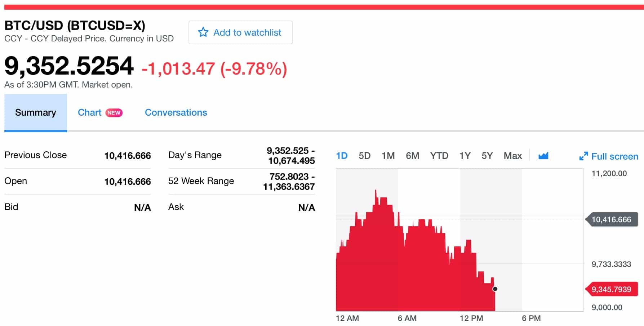Select the YTD chart range
The width and height of the screenshot is (644, 326).
pyautogui.click(x=439, y=156)
